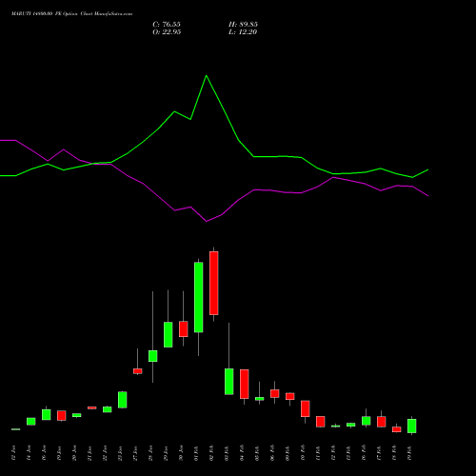Click the 30 Jan date label
Viewport: 476px width, 476px height.
coord(181,453)
